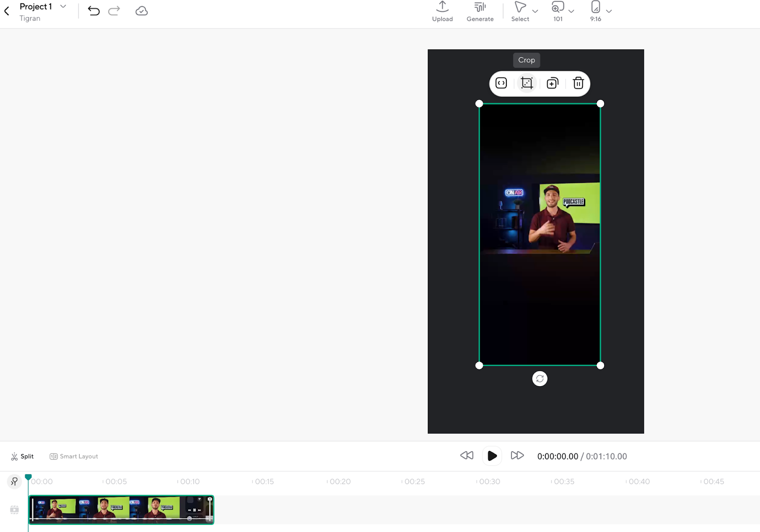The width and height of the screenshot is (760, 532).
Task: Click the top-left resize handle of video
Action: [479, 104]
